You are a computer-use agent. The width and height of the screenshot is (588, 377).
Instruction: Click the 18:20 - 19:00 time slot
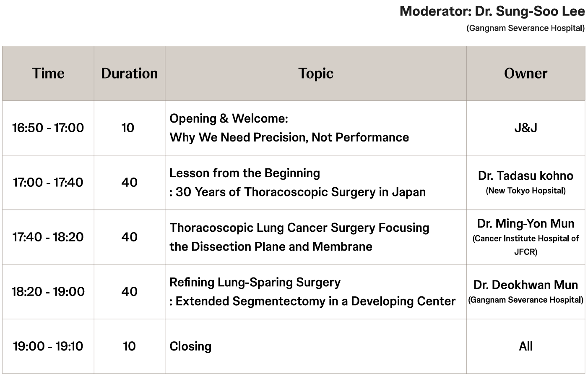(48, 291)
